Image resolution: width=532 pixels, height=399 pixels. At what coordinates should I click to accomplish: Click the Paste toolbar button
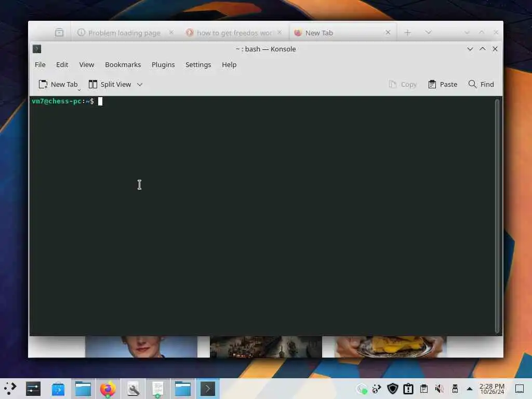coord(443,84)
